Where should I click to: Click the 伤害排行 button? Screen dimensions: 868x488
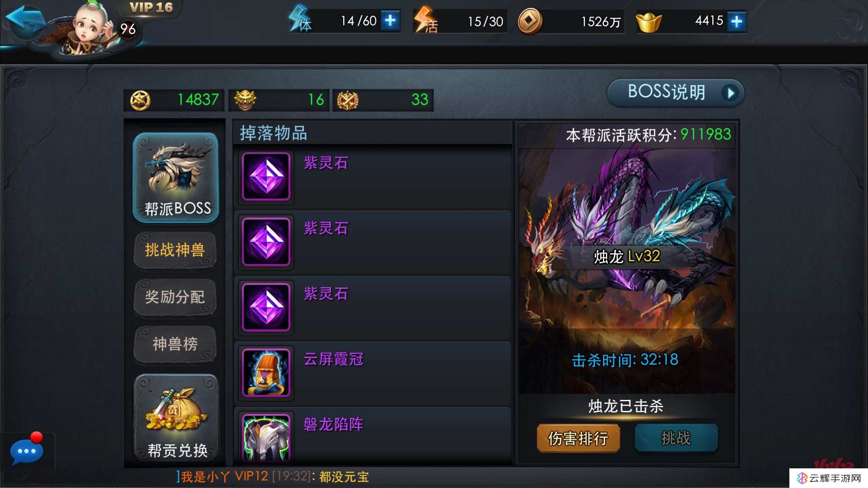[x=578, y=438]
